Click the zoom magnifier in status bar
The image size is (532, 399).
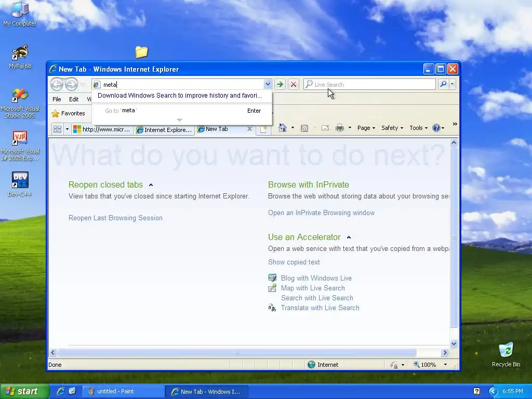(416, 364)
